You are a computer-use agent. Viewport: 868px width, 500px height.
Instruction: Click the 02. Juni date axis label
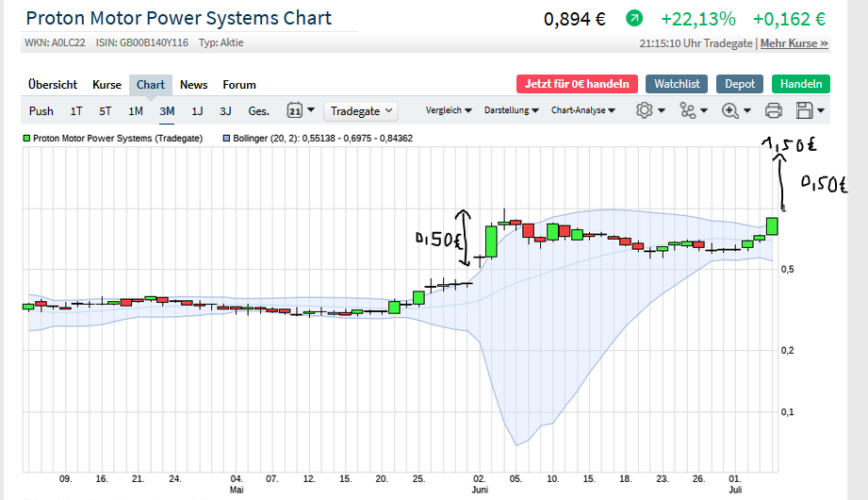click(x=480, y=483)
